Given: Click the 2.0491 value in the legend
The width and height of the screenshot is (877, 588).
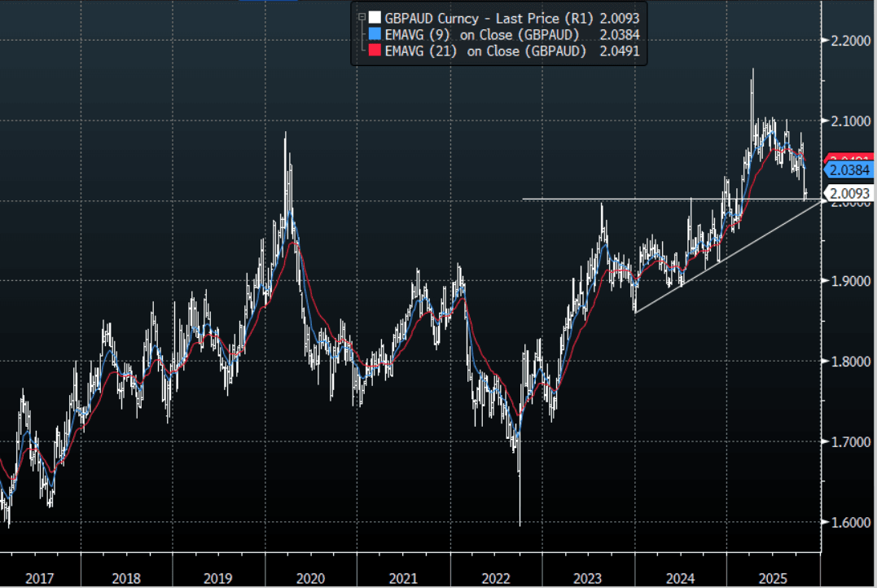Looking at the screenshot, I should tap(619, 51).
